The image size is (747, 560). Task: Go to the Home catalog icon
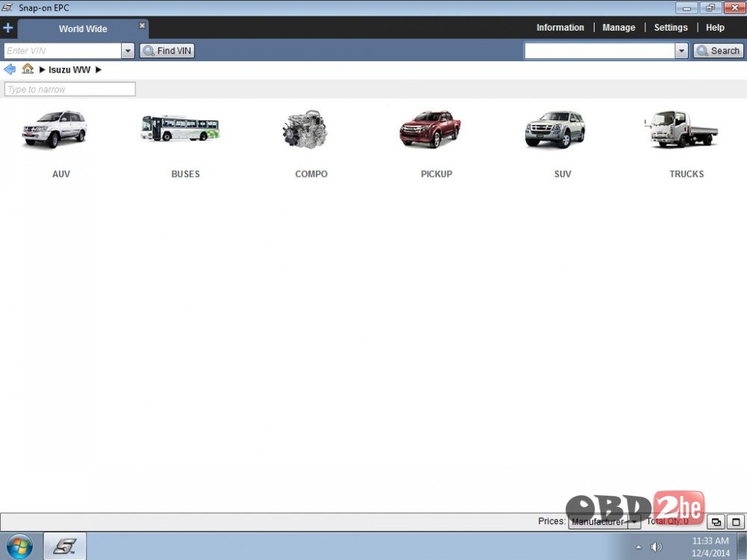[28, 69]
